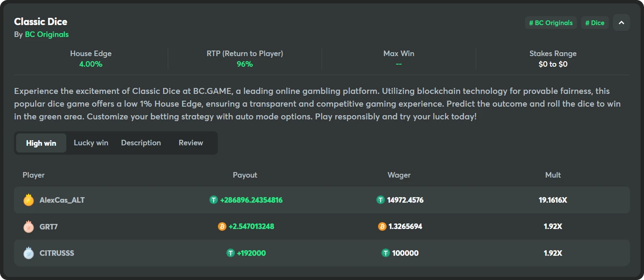Open the Lucky win tab
644x280 pixels.
click(x=91, y=143)
